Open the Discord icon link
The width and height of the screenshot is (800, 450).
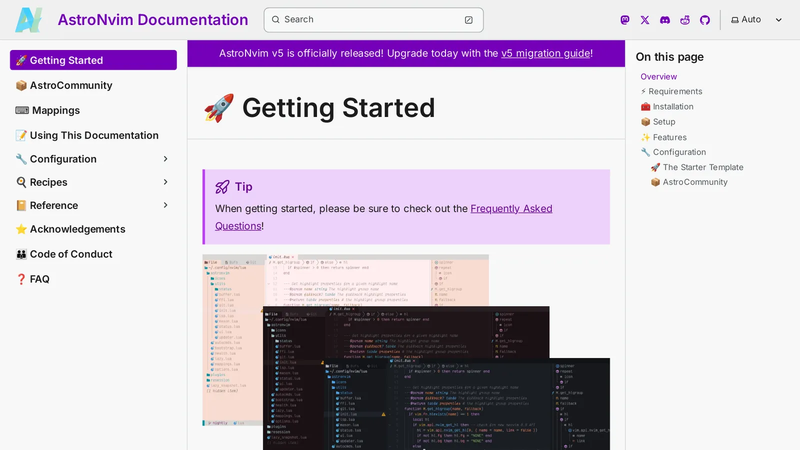[665, 20]
